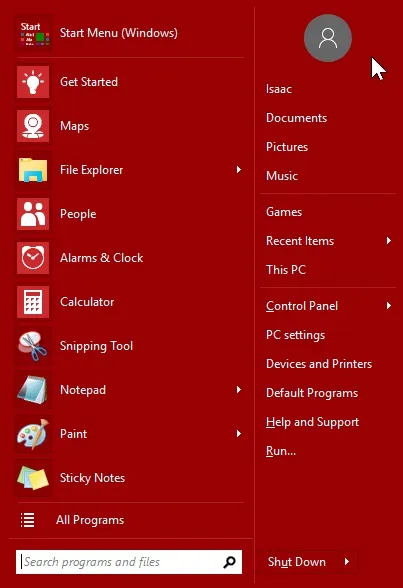403x588 pixels.
Task: Click the Search programs and files box
Action: pyautogui.click(x=129, y=562)
